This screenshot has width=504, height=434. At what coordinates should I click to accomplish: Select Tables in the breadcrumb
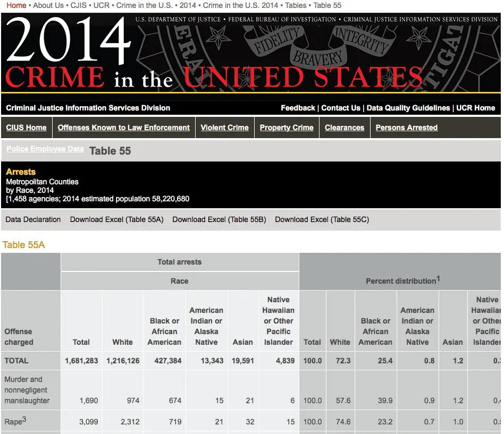tap(295, 5)
